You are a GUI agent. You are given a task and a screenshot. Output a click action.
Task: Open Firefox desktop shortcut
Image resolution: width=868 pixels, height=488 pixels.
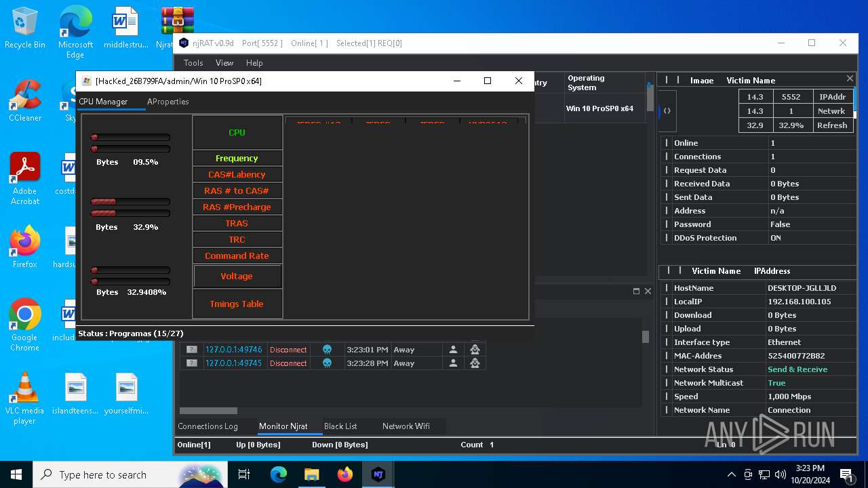(x=24, y=247)
